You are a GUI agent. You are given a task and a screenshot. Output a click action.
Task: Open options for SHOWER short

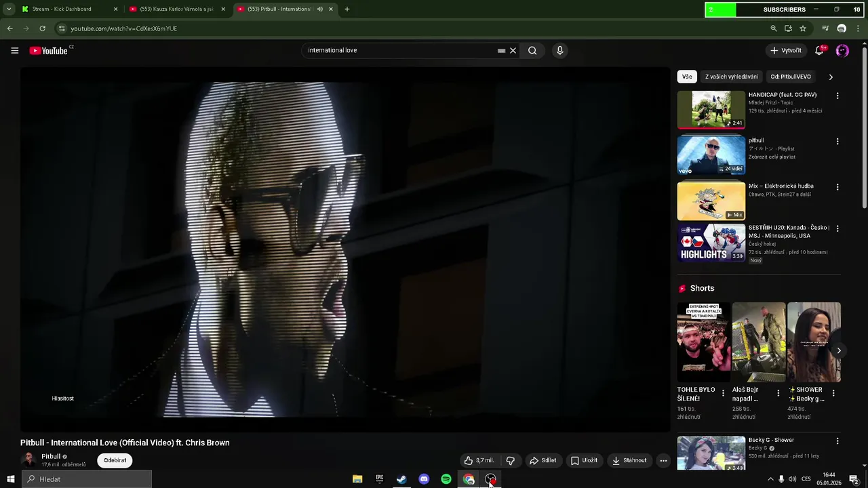point(833,393)
